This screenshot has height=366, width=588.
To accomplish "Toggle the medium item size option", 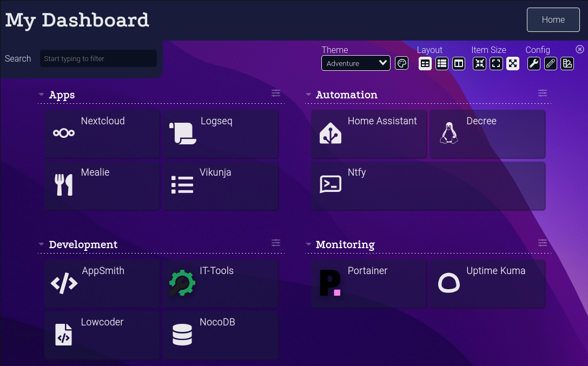I will point(496,63).
